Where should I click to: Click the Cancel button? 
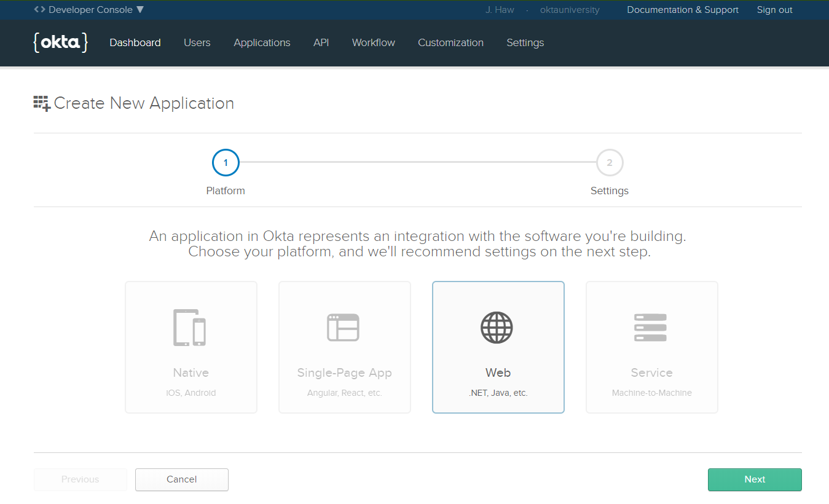coord(182,479)
